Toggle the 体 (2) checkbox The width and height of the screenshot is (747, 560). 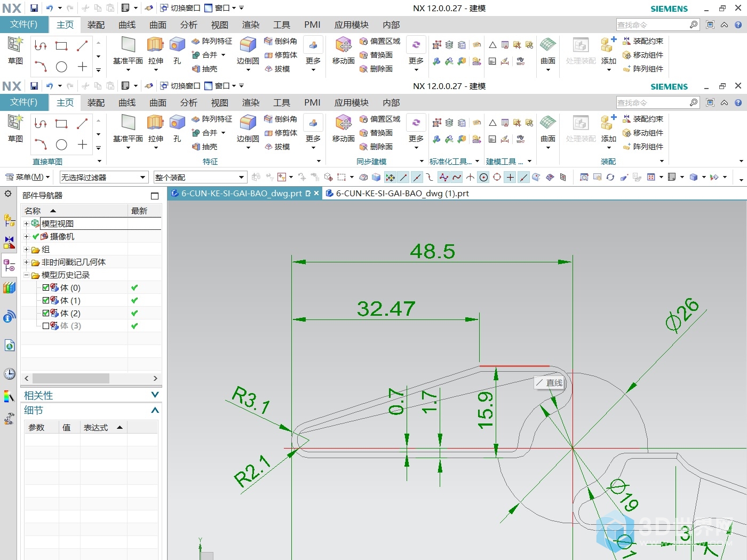pos(46,313)
